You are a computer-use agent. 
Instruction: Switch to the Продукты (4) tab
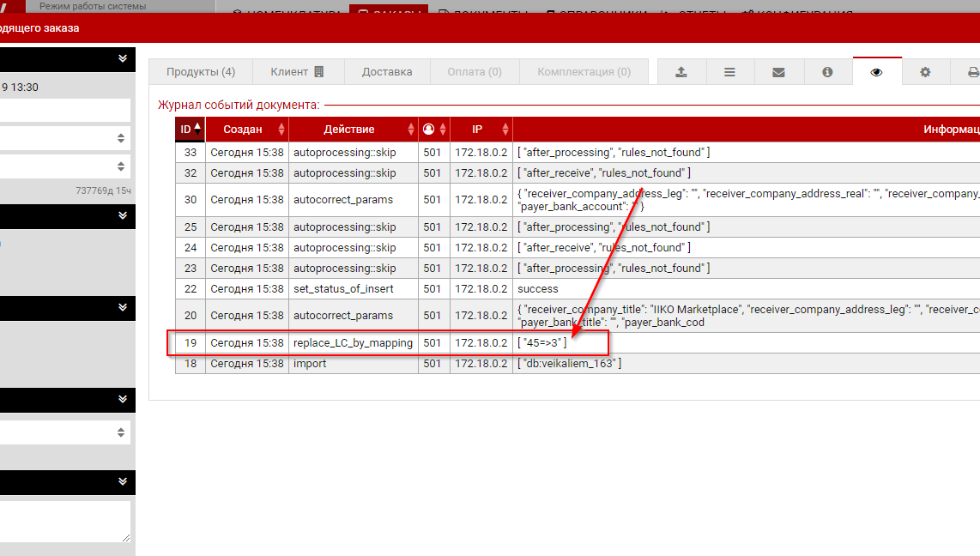[201, 72]
